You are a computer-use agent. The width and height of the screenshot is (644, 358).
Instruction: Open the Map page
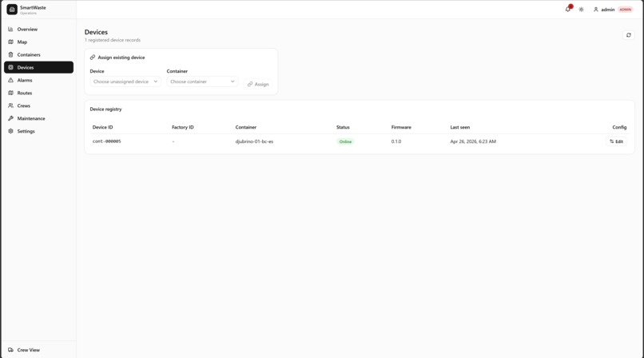click(x=38, y=42)
